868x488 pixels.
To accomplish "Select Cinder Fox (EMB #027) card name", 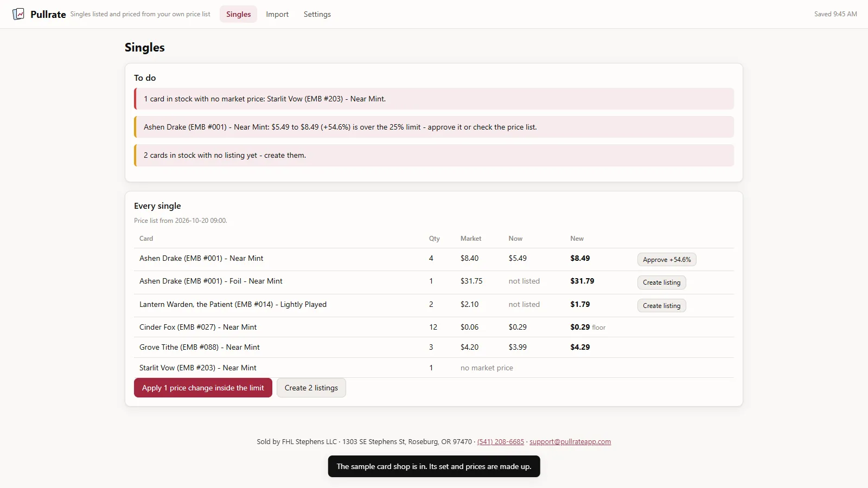I will click(x=198, y=327).
